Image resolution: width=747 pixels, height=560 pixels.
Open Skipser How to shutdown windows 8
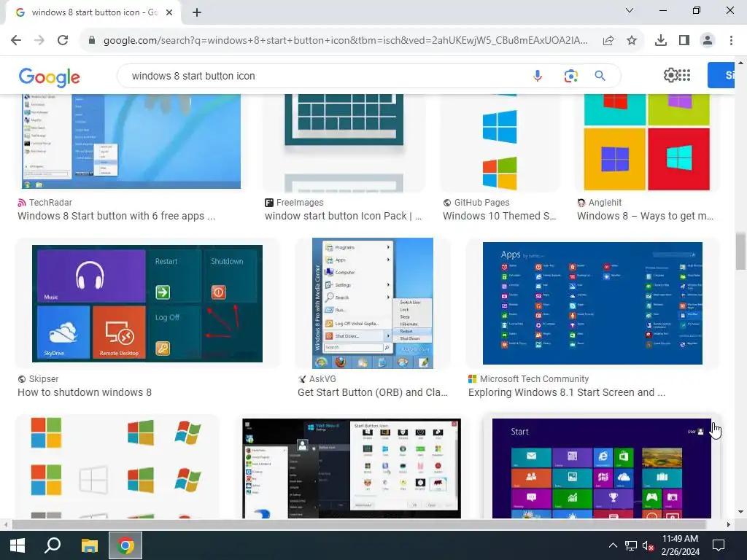coord(85,392)
